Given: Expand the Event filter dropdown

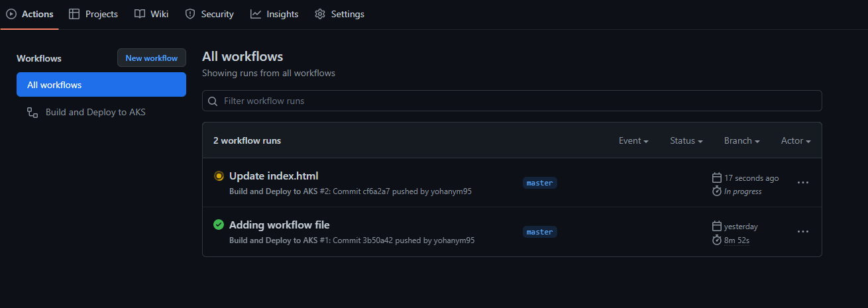Looking at the screenshot, I should pos(633,141).
